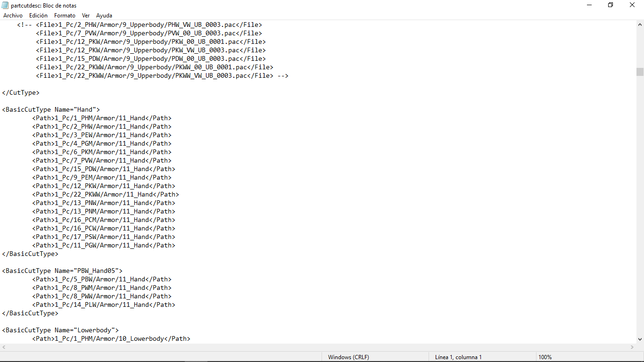Viewport: 644px width, 362px height.
Task: Open the Formato menu
Action: coord(65,16)
